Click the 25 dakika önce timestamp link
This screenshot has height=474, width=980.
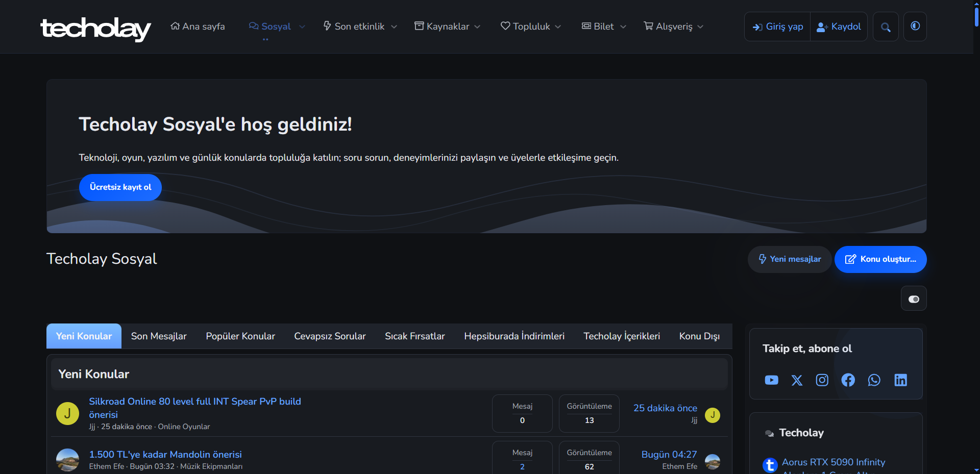(x=665, y=408)
